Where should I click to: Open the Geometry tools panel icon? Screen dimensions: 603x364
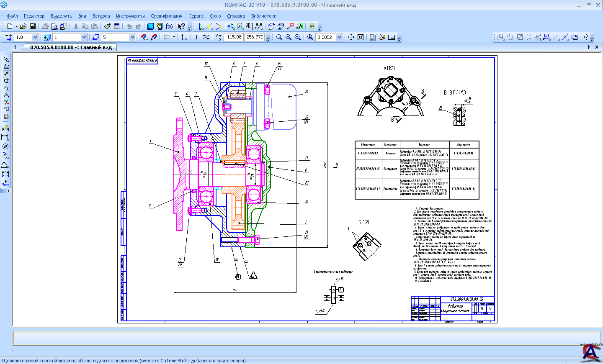point(6,59)
